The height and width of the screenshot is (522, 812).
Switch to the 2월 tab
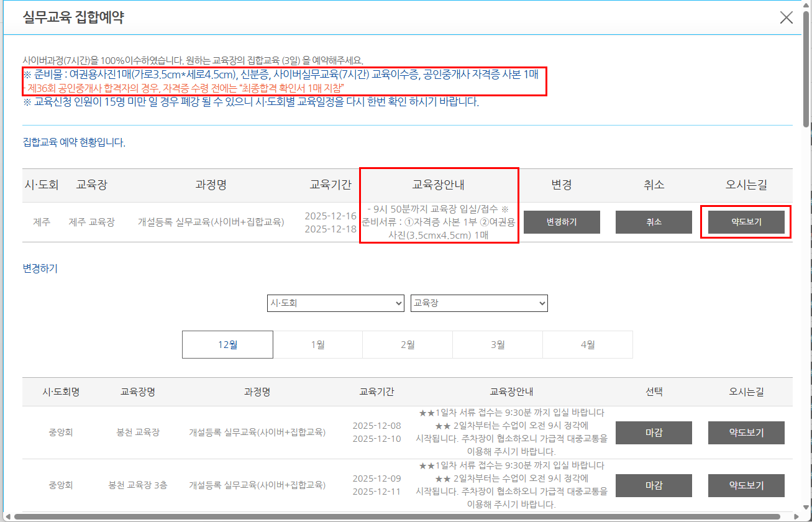[x=408, y=345]
